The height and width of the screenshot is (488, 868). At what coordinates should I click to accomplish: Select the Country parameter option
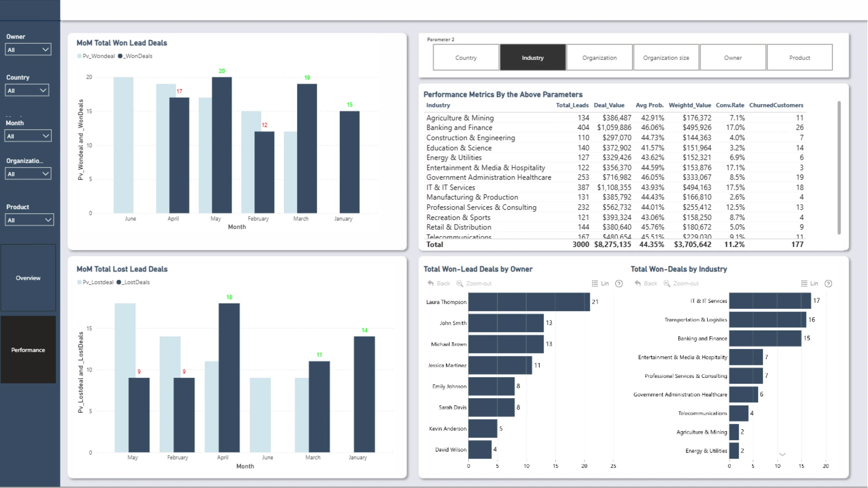[x=466, y=57]
